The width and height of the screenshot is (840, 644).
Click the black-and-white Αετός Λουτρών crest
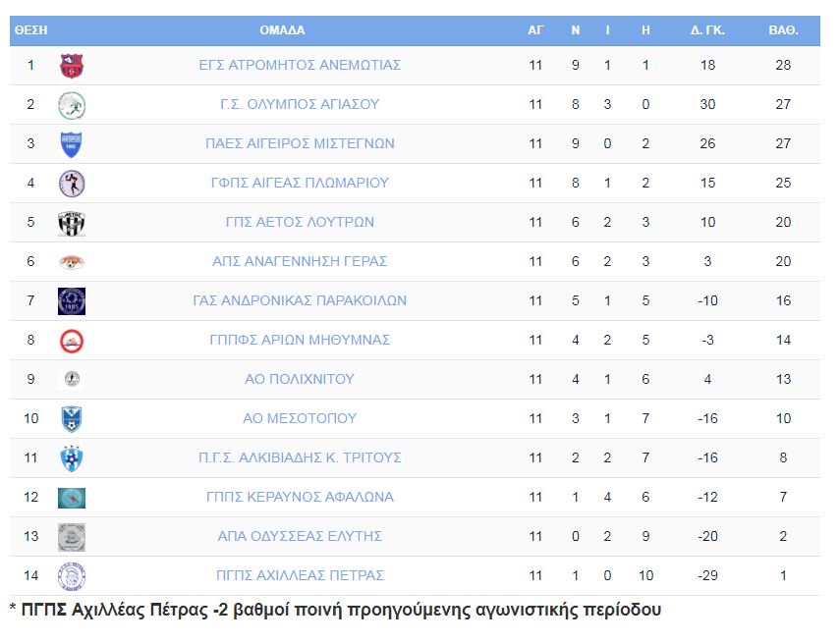72,223
